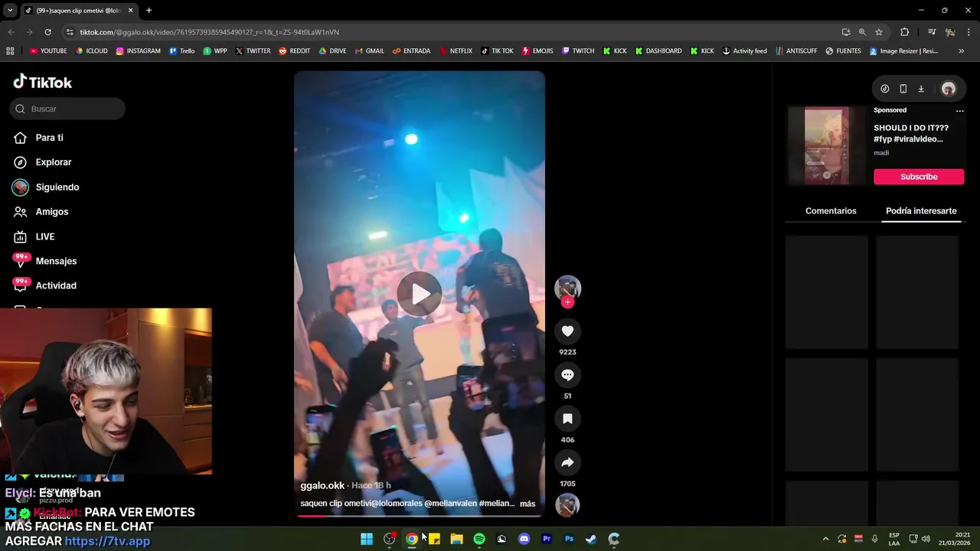Open the DASHBOARD bookmark

(x=658, y=51)
